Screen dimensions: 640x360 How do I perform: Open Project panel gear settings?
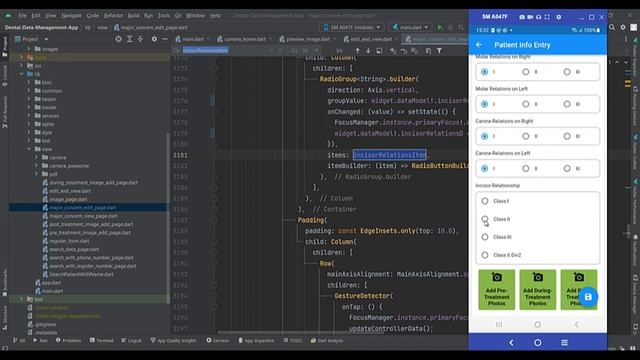(154, 39)
